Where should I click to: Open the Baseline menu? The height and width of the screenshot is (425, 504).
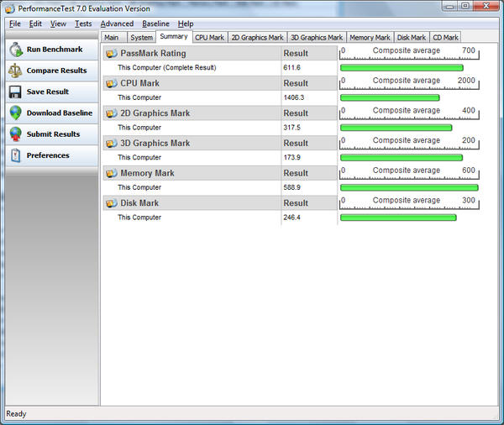pyautogui.click(x=155, y=24)
